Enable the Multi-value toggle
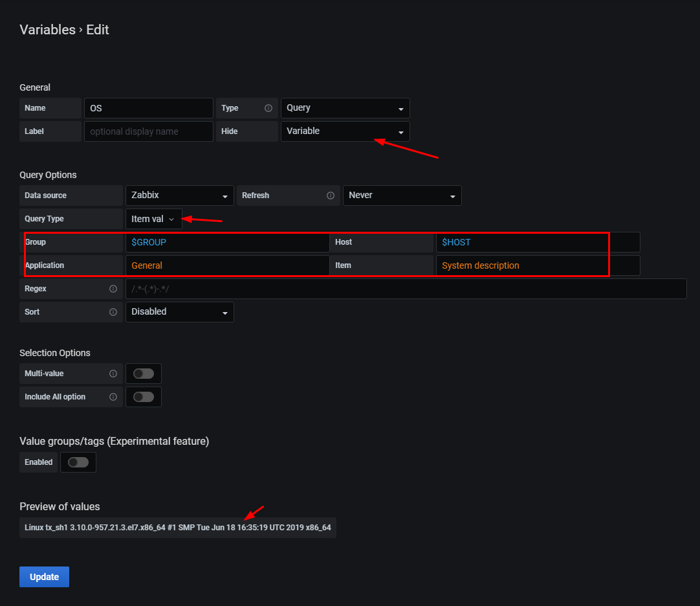This screenshot has height=606, width=700. pyautogui.click(x=143, y=374)
